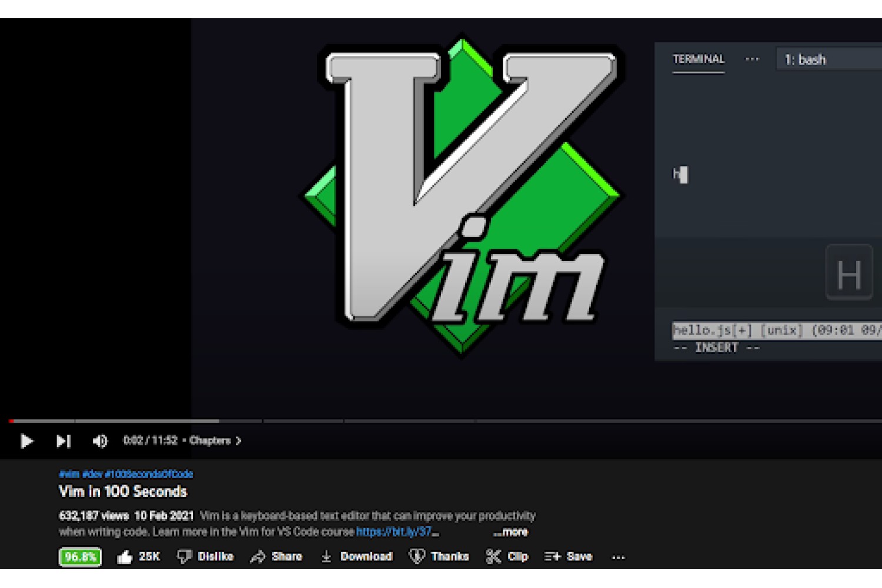882x588 pixels.
Task: Dislike the video
Action: pos(205,556)
